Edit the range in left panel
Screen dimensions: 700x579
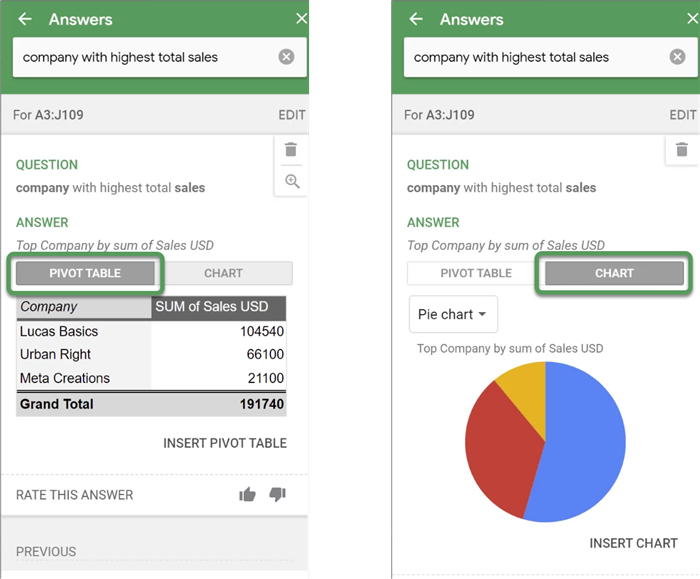click(x=291, y=115)
